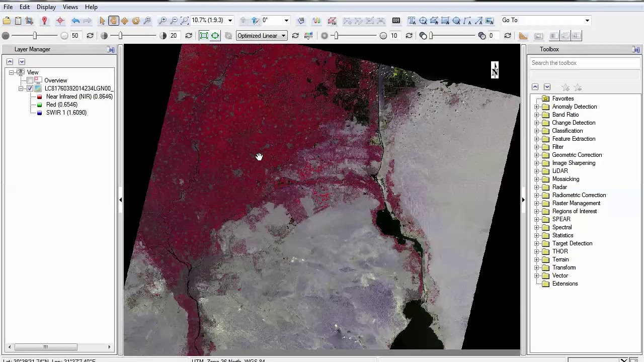Viewport: 644px width, 362px height.
Task: Open the Views menu
Action: point(70,7)
